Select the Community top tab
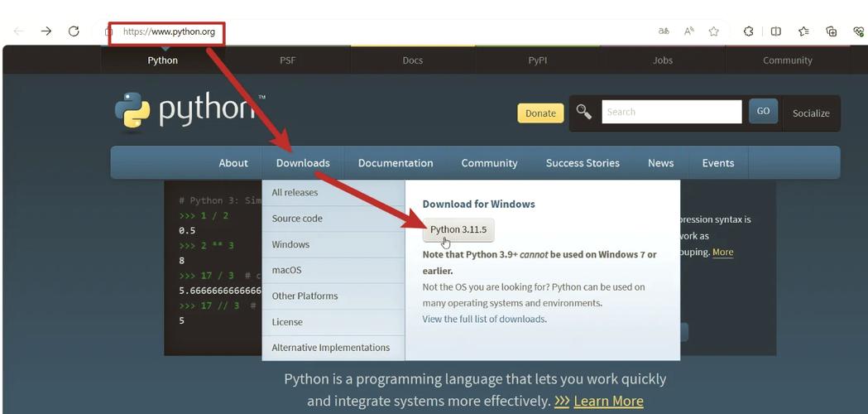868x414 pixels. pos(788,60)
